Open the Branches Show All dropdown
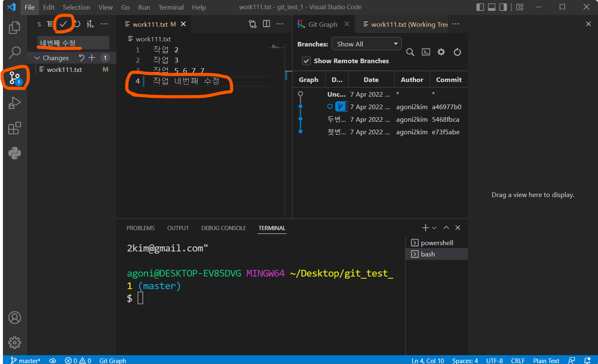The image size is (598, 364). tap(367, 44)
